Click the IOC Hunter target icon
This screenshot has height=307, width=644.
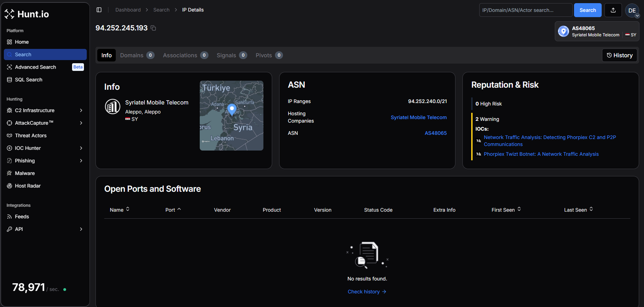[x=9, y=148]
